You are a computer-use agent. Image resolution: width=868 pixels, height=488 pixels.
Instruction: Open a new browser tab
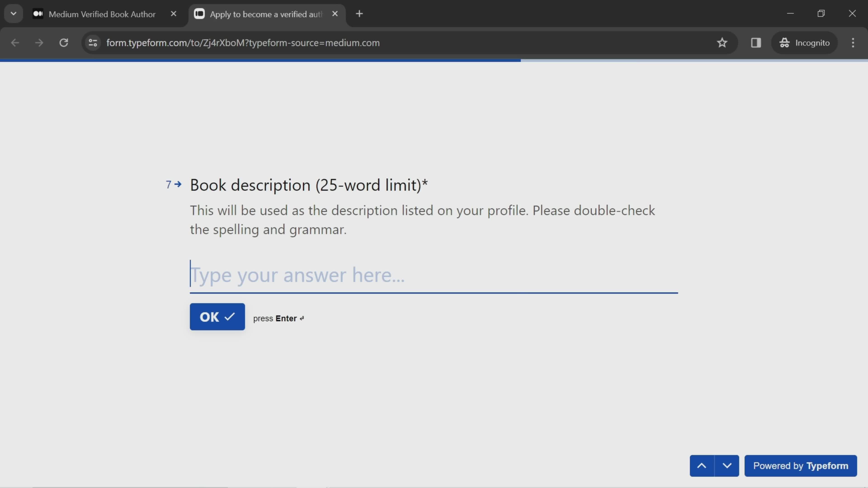[360, 14]
